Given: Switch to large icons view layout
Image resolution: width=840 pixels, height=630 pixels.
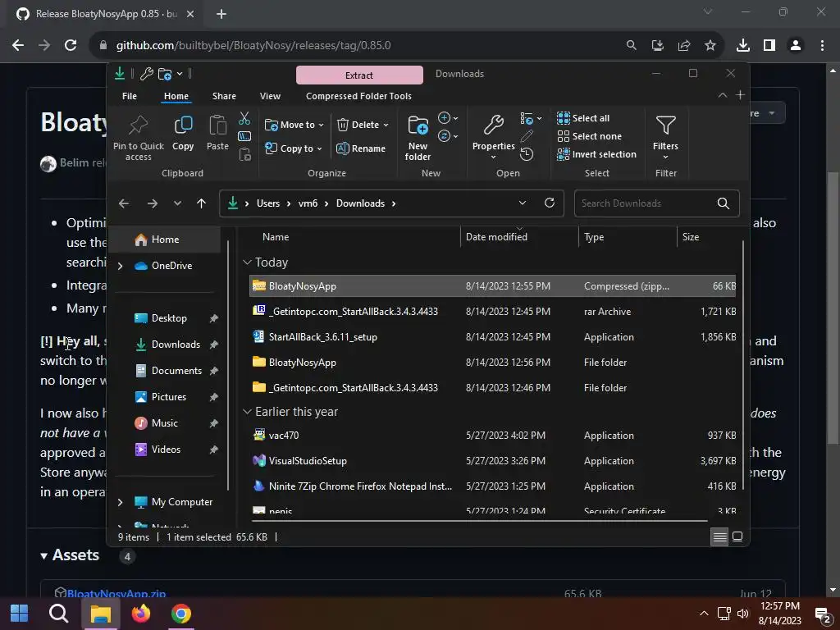Looking at the screenshot, I should 737,536.
